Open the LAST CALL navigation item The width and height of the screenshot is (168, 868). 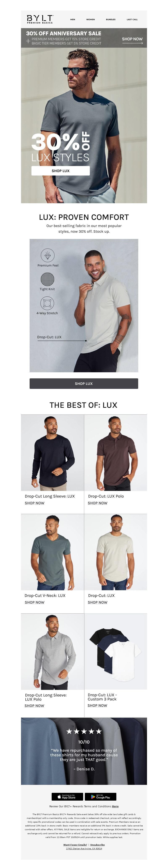pos(132,20)
